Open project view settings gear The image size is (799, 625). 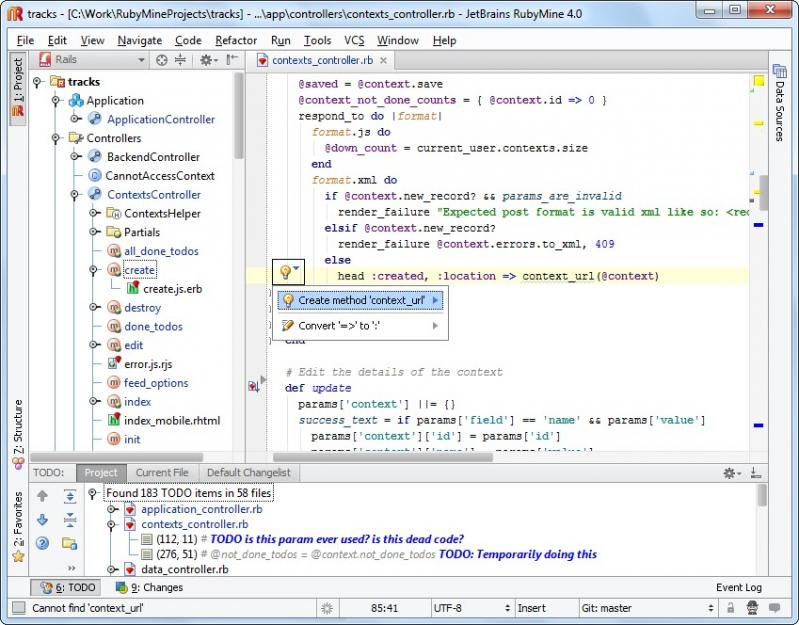(208, 60)
